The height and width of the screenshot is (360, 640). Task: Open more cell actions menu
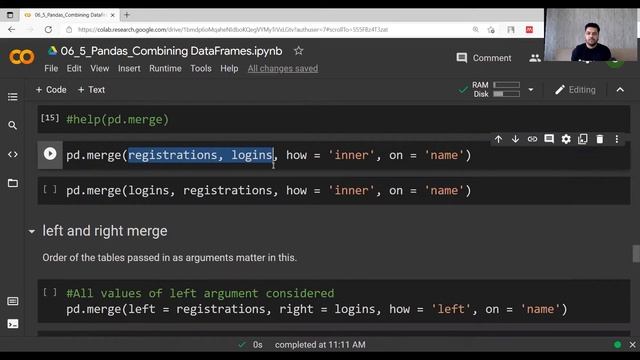(617, 139)
